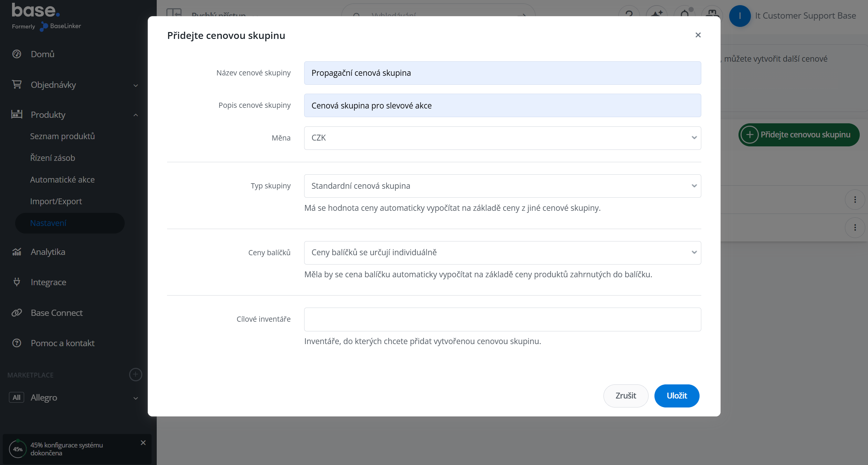Click the Domů dashboard icon
The image size is (868, 465).
17,54
